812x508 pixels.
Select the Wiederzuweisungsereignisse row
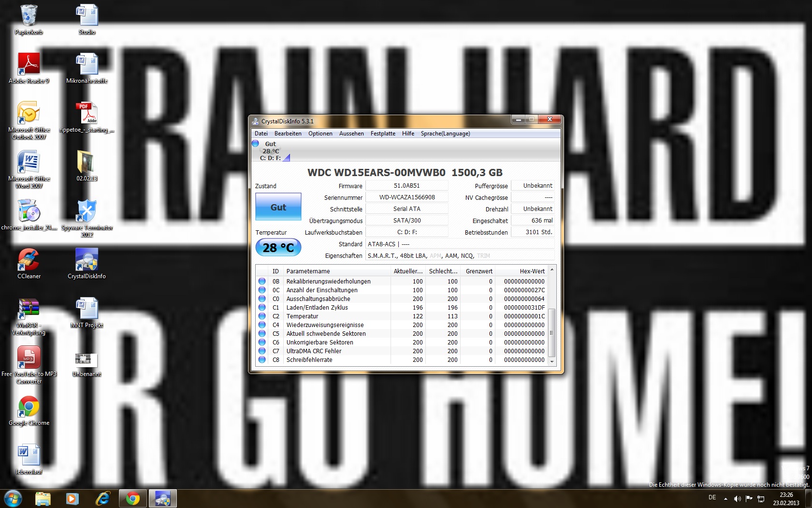(x=402, y=325)
